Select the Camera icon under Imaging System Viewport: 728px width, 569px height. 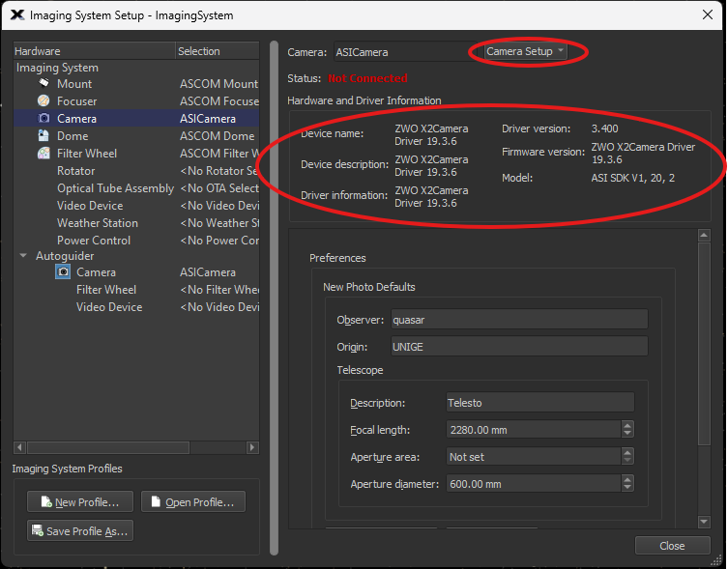(44, 119)
